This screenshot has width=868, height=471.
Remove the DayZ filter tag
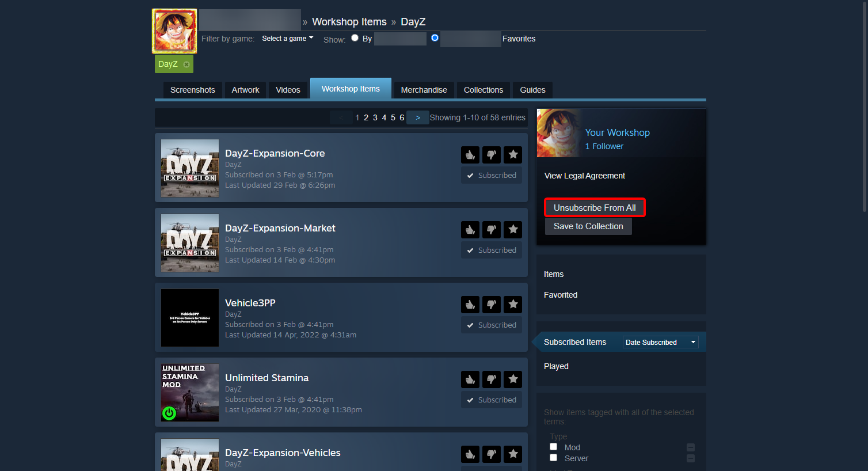click(x=186, y=64)
